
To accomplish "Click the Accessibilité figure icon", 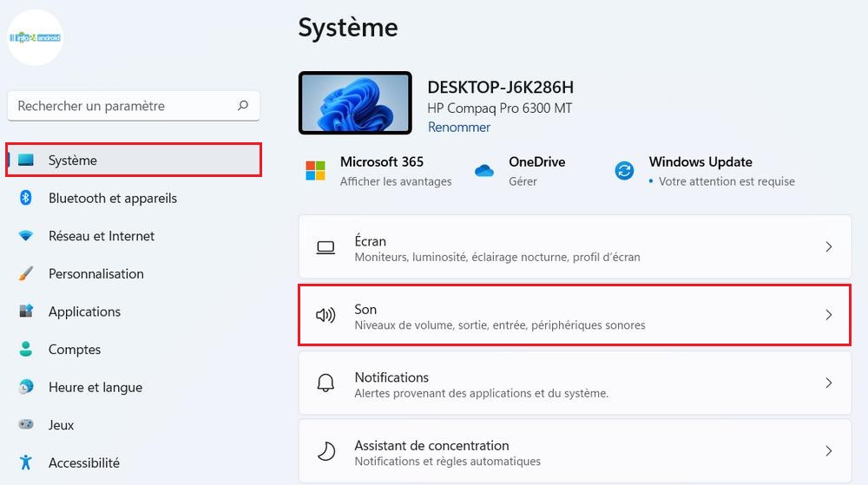I will click(25, 462).
